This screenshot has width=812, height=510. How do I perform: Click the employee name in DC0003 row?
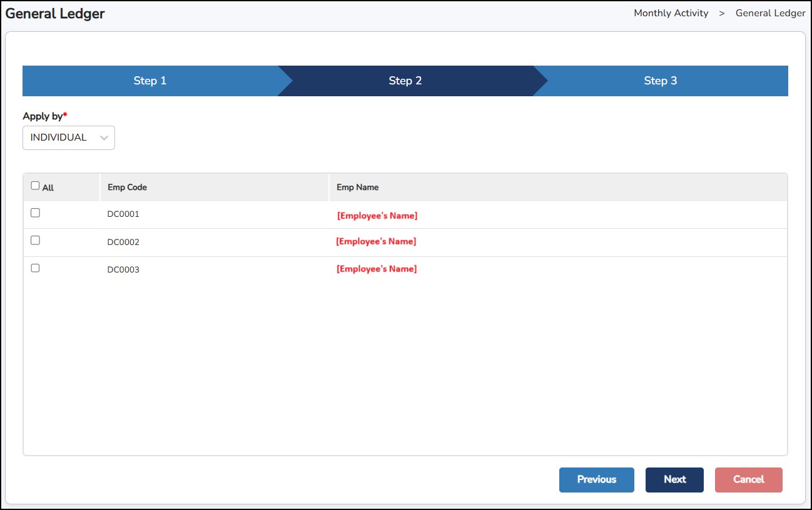377,269
